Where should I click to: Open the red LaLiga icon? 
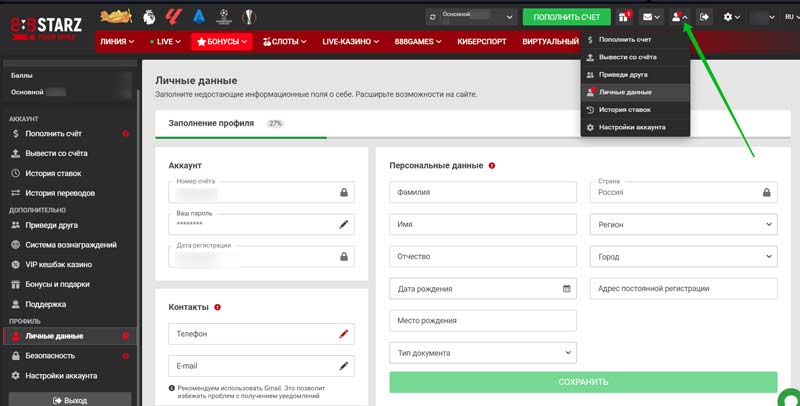pos(173,17)
